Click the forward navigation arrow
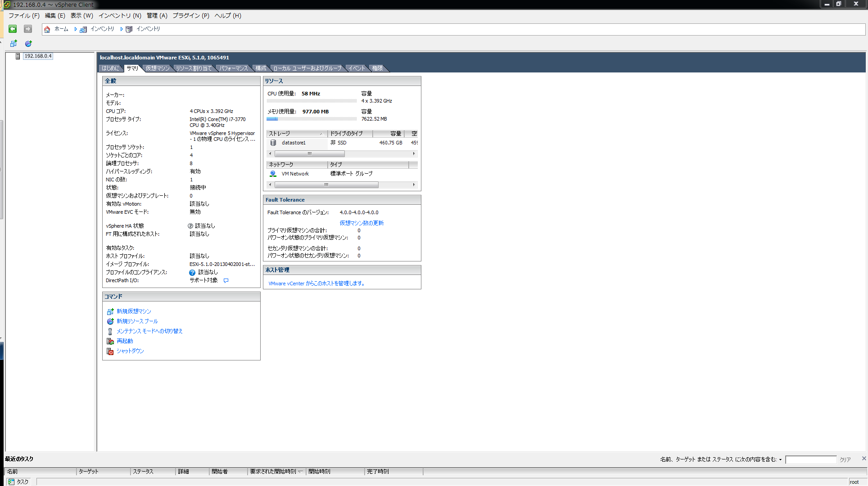 [28, 29]
